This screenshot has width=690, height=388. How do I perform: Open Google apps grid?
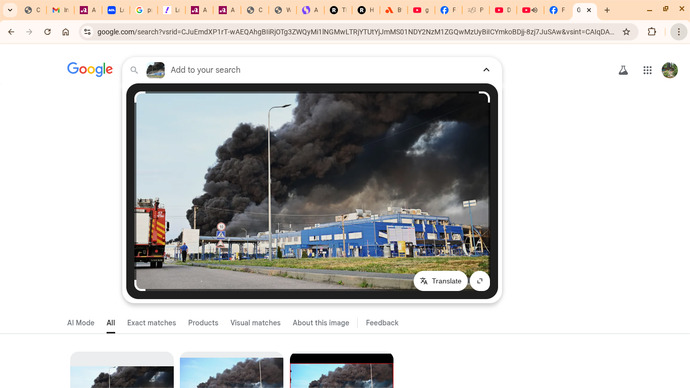(x=647, y=70)
